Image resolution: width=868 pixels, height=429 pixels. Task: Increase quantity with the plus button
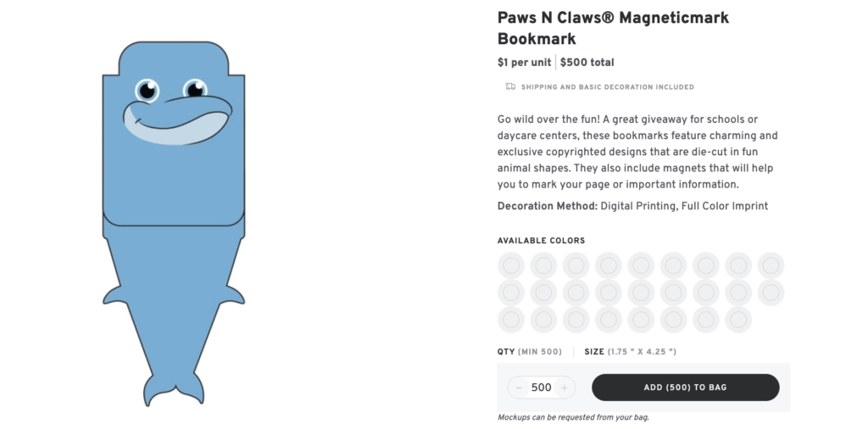point(565,387)
